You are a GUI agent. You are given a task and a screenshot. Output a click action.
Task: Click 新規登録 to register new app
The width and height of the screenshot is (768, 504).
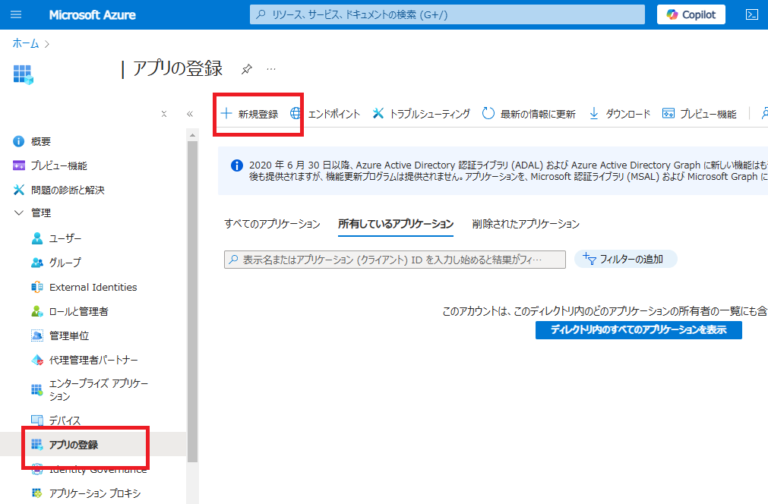[249, 114]
